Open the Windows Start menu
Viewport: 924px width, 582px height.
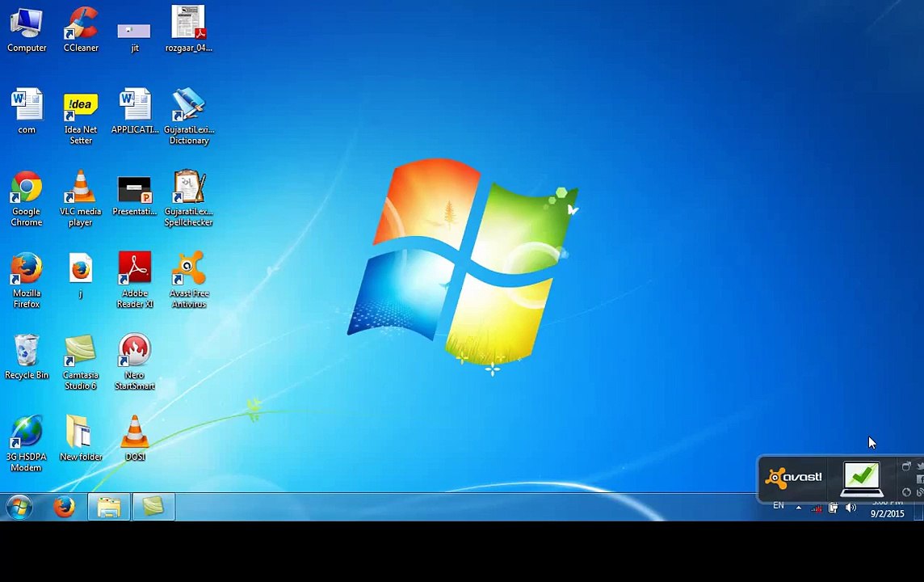[x=19, y=507]
